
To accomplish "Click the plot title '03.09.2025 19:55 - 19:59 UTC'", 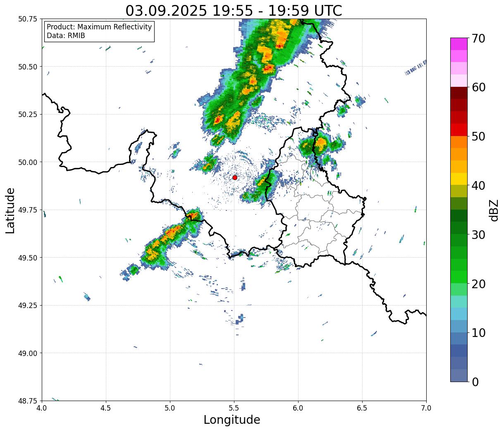I will point(234,10).
